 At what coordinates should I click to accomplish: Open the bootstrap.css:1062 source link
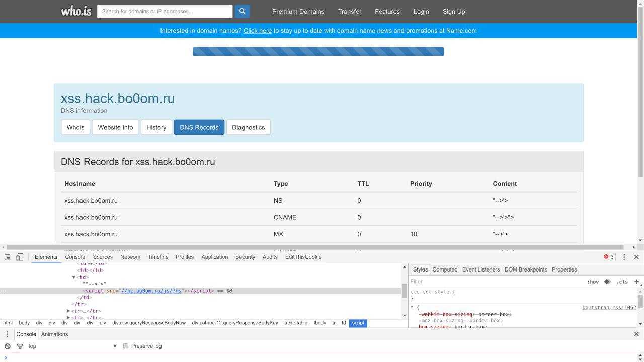pyautogui.click(x=609, y=308)
